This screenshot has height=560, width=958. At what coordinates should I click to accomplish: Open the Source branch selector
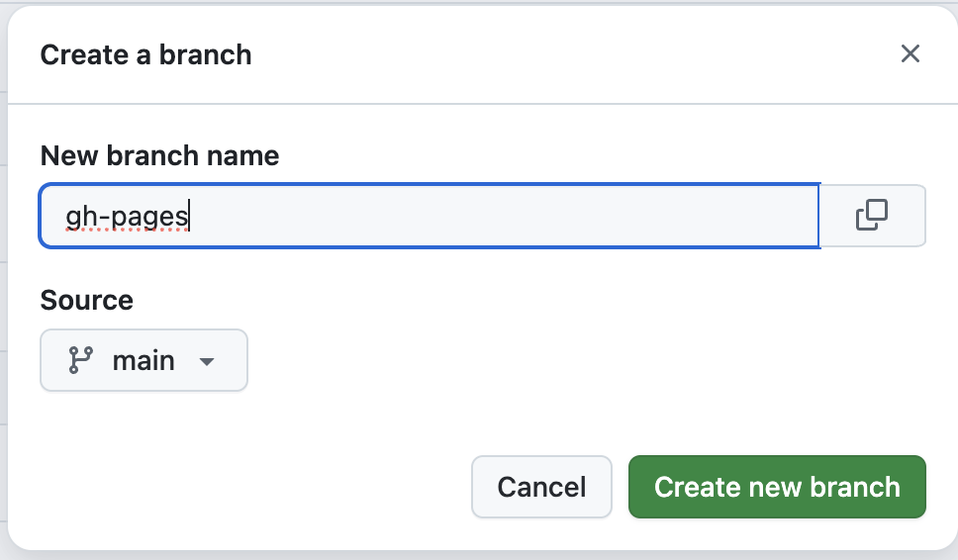144,360
